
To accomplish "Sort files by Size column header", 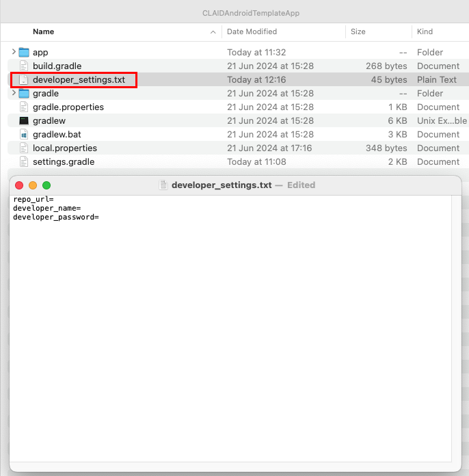I will coord(358,31).
